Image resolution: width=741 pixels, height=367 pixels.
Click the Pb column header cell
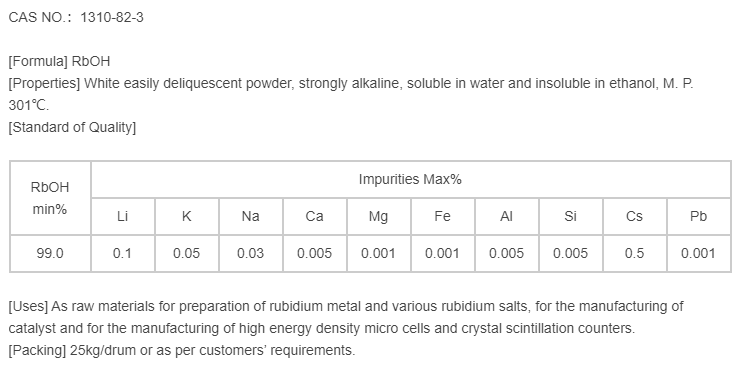[699, 216]
